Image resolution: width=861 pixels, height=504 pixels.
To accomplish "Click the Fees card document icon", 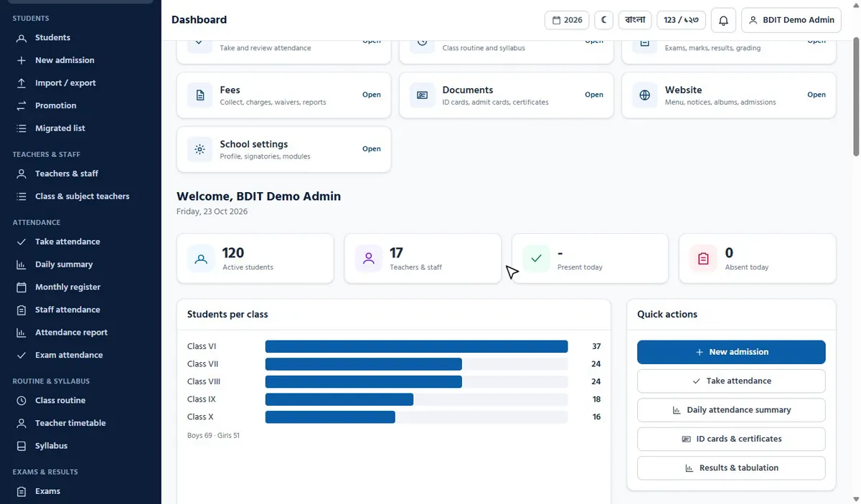I will point(199,95).
